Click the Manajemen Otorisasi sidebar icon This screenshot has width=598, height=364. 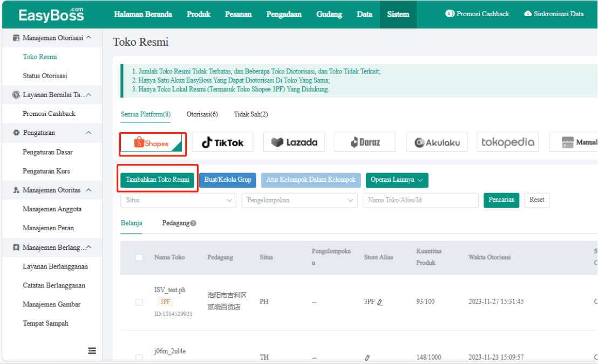tap(16, 38)
